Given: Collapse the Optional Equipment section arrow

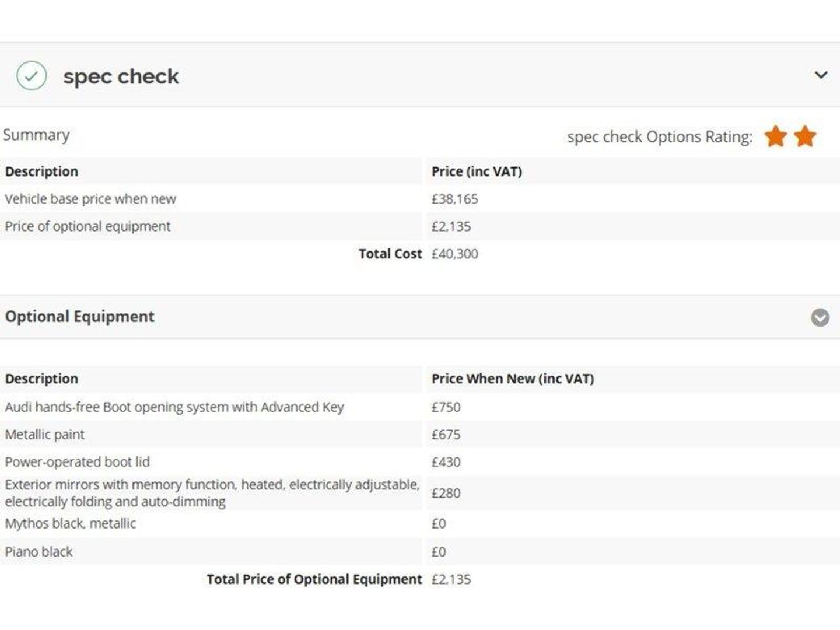Looking at the screenshot, I should point(820,317).
